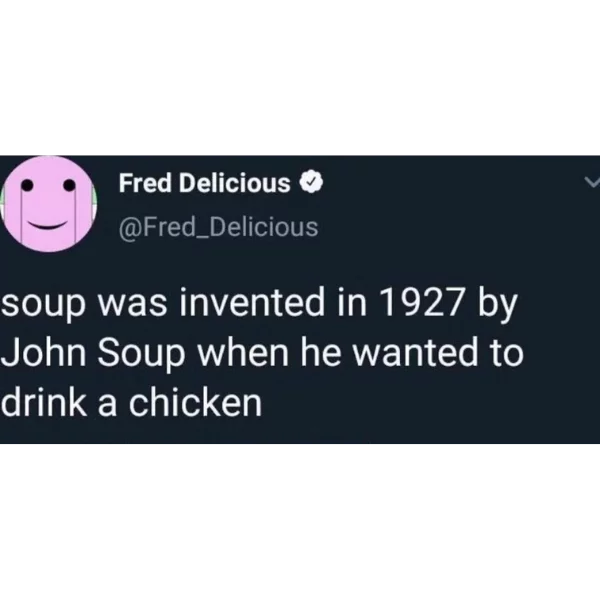Screen dimensions: 600x600
Task: Open the pink smiley profile avatar
Action: [x=49, y=204]
